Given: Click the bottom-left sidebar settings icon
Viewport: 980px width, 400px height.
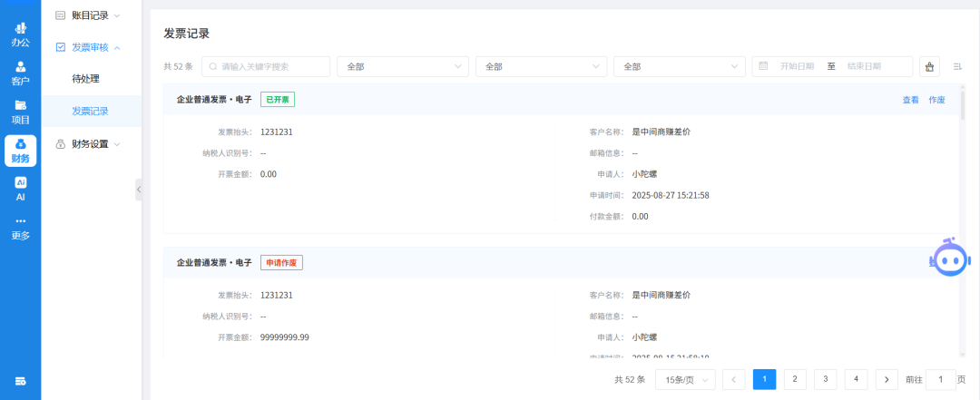Looking at the screenshot, I should point(21,381).
